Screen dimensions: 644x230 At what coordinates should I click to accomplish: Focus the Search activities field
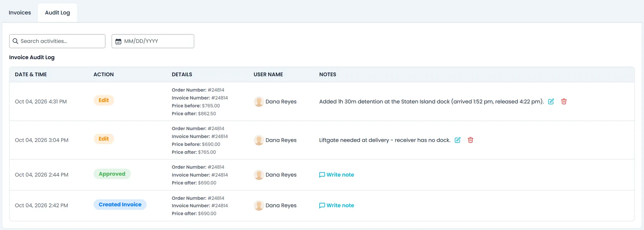[57, 41]
